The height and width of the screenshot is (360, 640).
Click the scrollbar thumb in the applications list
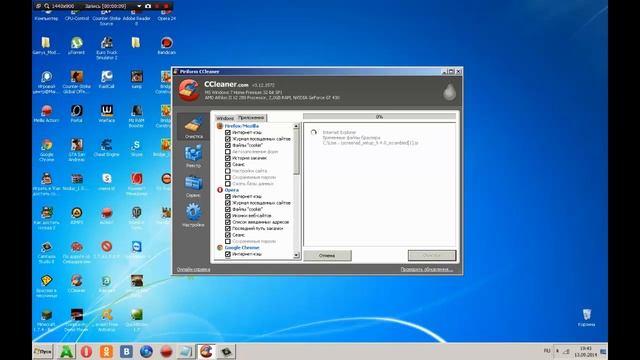(296, 152)
